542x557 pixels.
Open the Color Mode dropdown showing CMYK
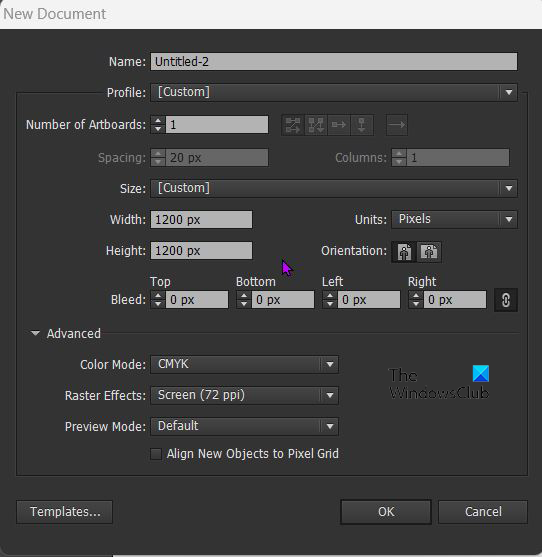pyautogui.click(x=244, y=364)
